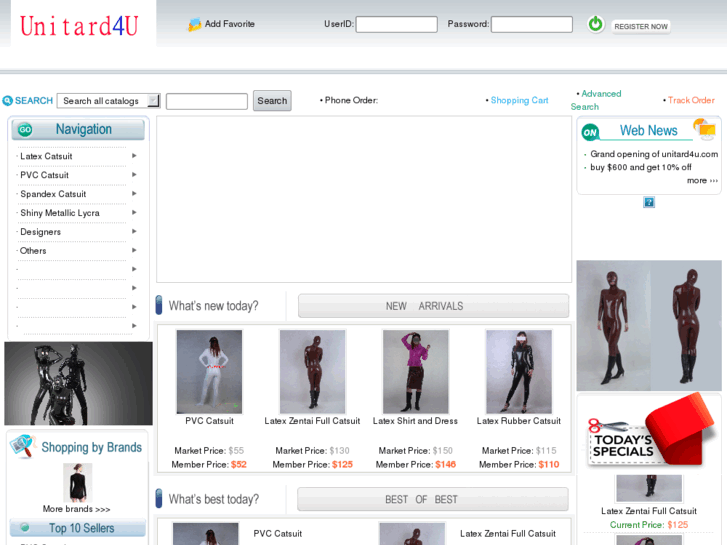The width and height of the screenshot is (727, 545).
Task: Click Latex Zentai Full Catsuit under Today's Specials
Action: pos(649,511)
